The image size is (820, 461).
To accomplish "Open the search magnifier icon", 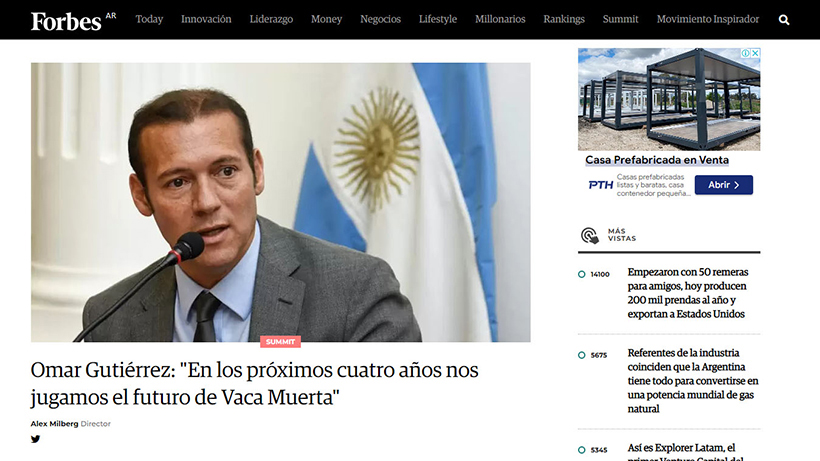I will (x=783, y=20).
